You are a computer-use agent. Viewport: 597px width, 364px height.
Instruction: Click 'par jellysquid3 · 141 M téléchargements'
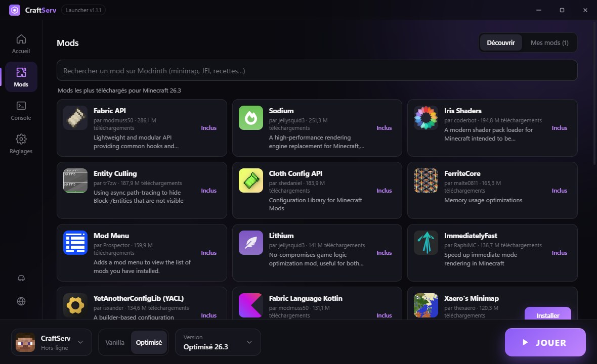point(317,245)
